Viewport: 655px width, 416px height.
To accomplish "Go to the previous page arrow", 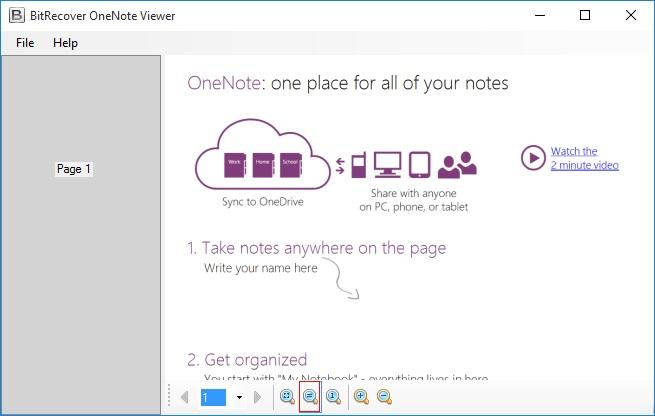I will (185, 397).
